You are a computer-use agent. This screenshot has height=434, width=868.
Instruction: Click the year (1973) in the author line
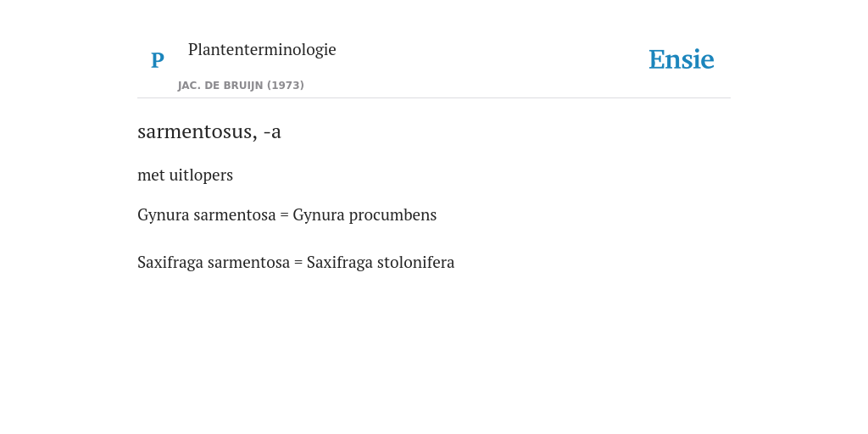point(286,86)
